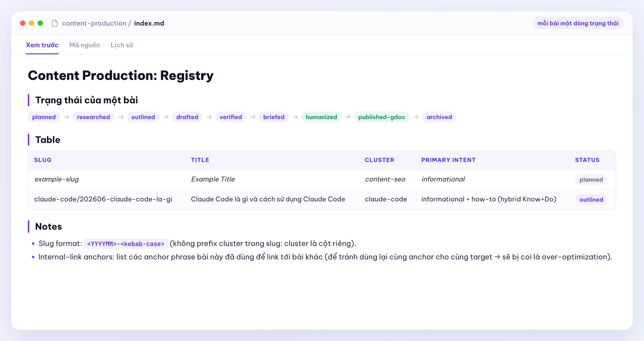This screenshot has width=644, height=341.
Task: Click the 'Claude Code là gì và cách sử dụng' title
Action: 268,199
